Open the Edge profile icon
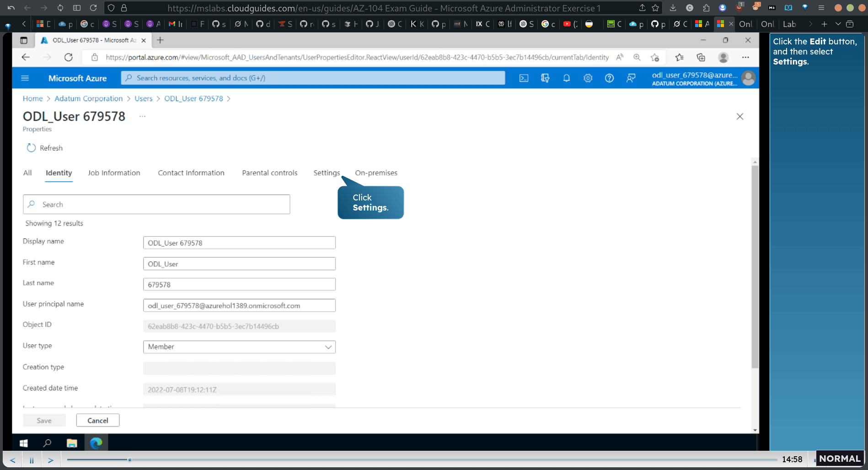This screenshot has height=470, width=868. pos(723,57)
